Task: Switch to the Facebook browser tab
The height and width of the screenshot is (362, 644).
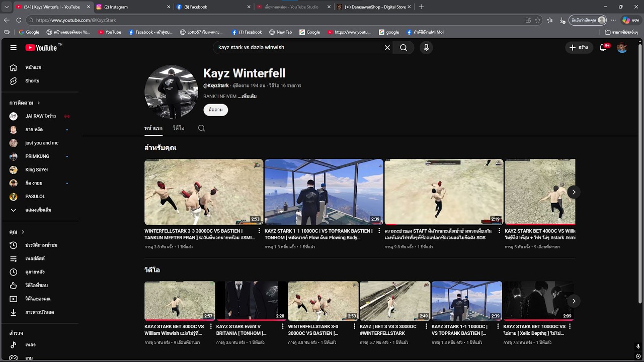Action: click(214, 7)
